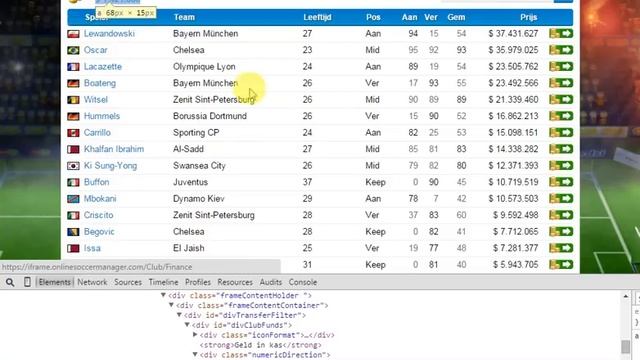Click the buy icon in Issa's row

(561, 248)
